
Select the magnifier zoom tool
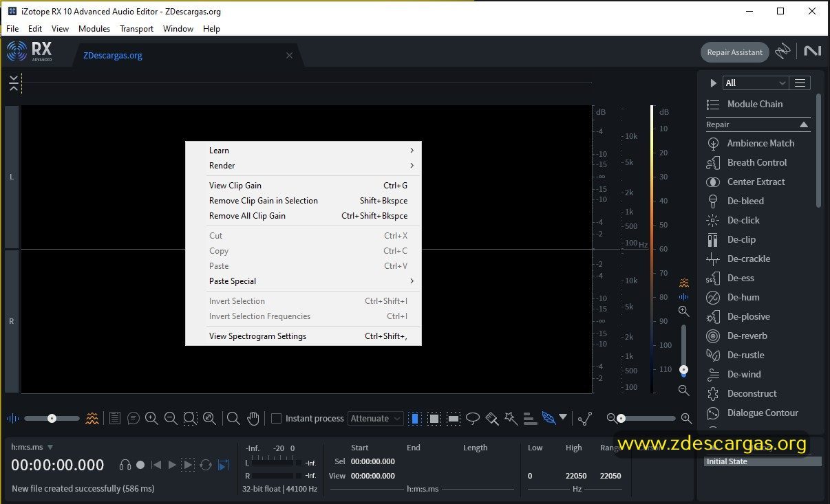pyautogui.click(x=233, y=418)
